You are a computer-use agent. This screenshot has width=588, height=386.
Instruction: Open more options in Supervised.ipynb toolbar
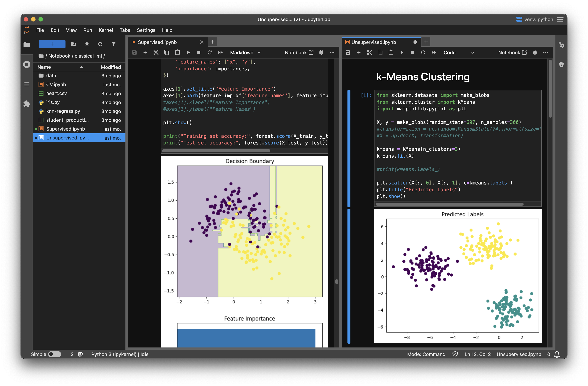332,52
